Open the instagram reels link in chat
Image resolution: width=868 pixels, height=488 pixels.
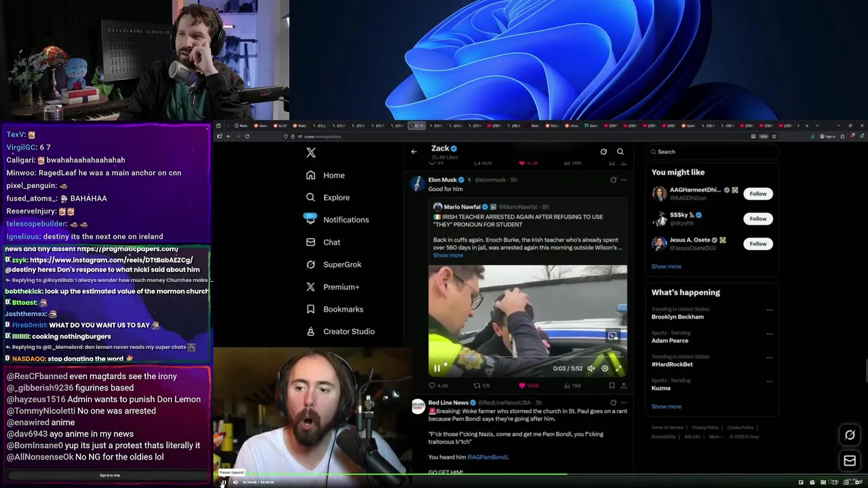tap(111, 260)
